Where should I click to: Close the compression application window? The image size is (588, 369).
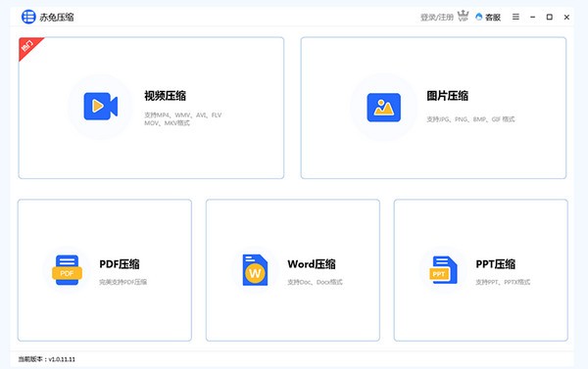point(566,17)
